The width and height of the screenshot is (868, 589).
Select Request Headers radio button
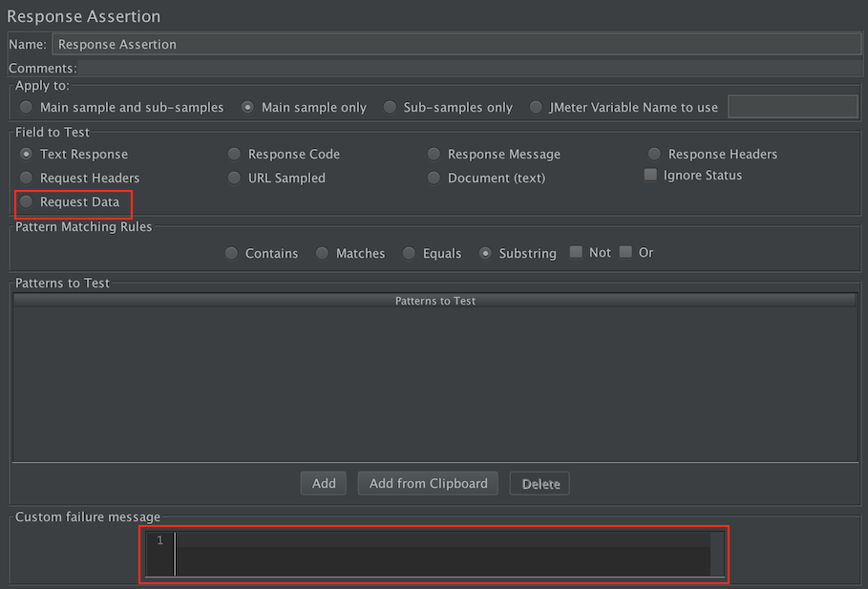[x=27, y=179]
